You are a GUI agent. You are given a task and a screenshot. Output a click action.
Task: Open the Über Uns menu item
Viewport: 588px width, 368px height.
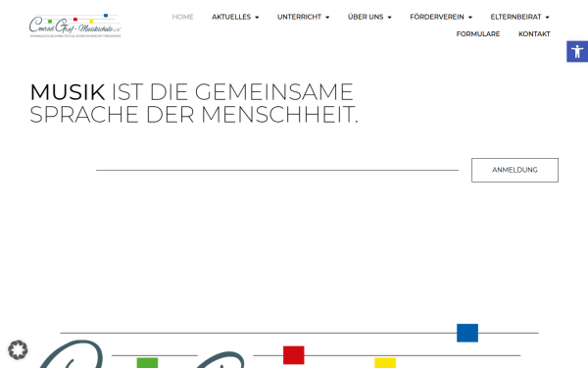(366, 17)
